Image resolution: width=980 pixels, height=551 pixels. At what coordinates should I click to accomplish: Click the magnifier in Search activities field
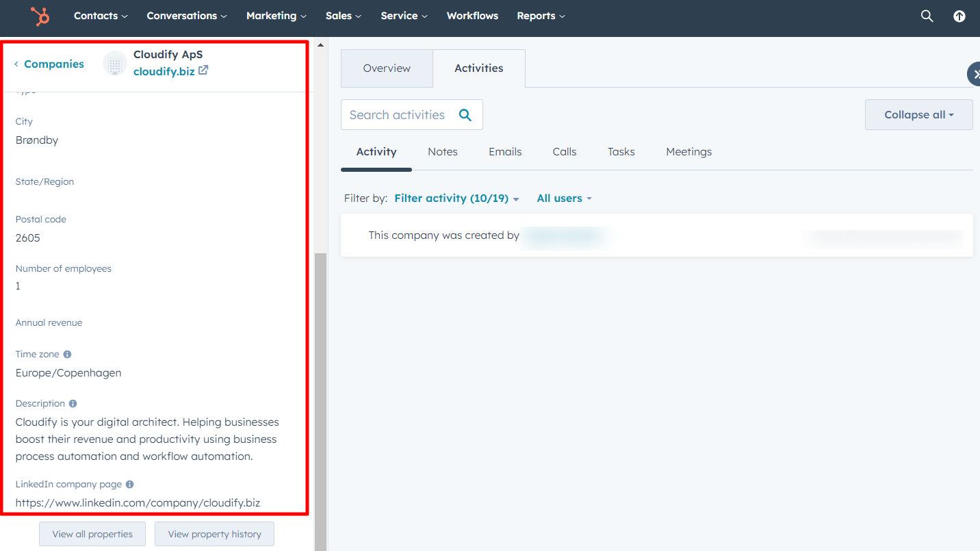(x=465, y=114)
